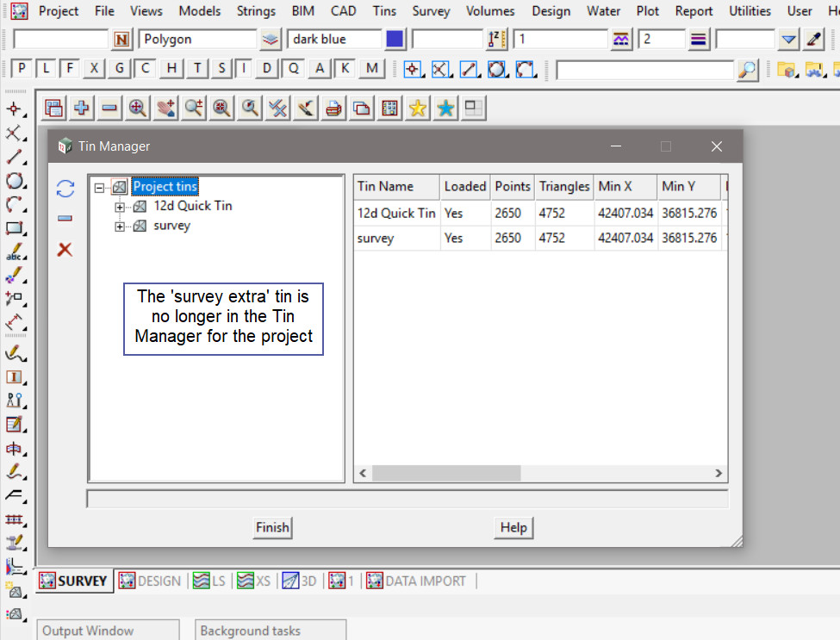Click the blue minus icon in Tin Manager

[65, 218]
